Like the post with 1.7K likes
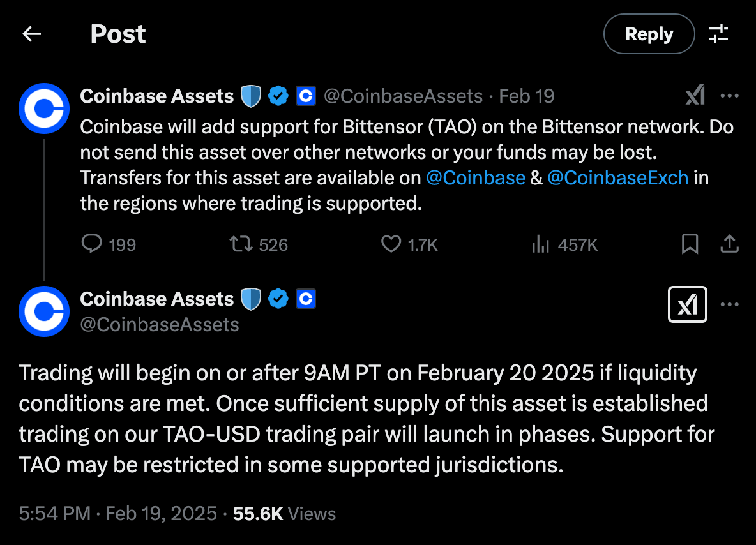The width and height of the screenshot is (756, 545). click(x=391, y=244)
